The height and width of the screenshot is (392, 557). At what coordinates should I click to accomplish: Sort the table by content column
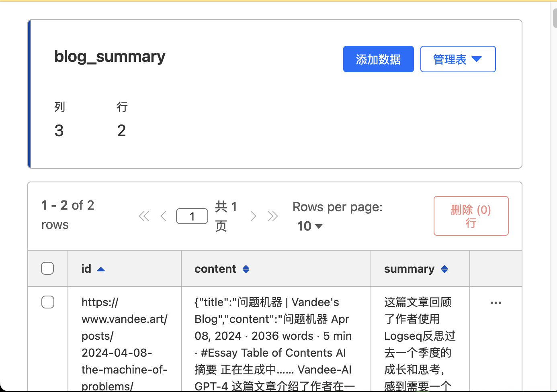click(x=222, y=269)
